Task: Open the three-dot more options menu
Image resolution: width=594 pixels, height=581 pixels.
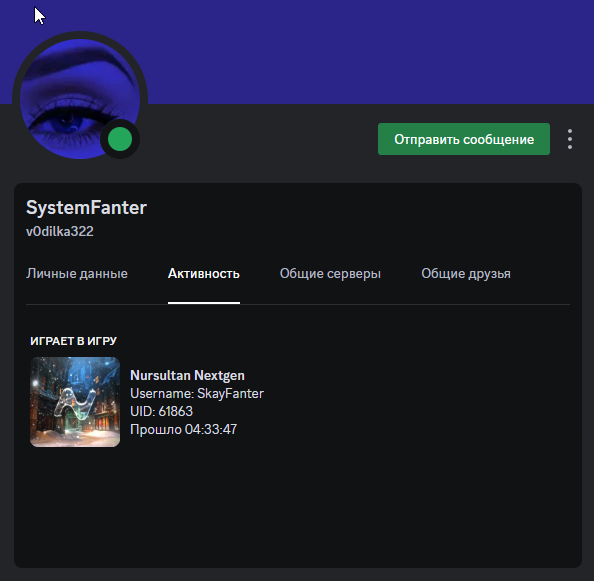Action: [570, 139]
